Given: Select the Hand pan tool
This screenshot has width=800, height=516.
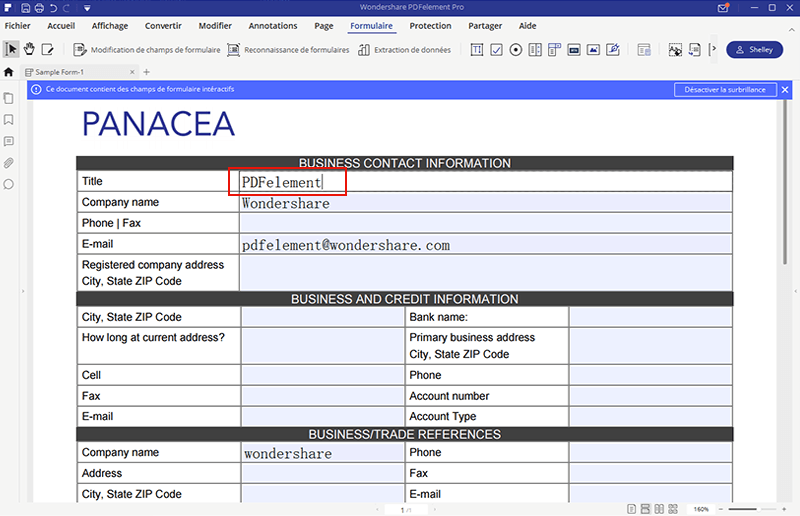Looking at the screenshot, I should [29, 49].
